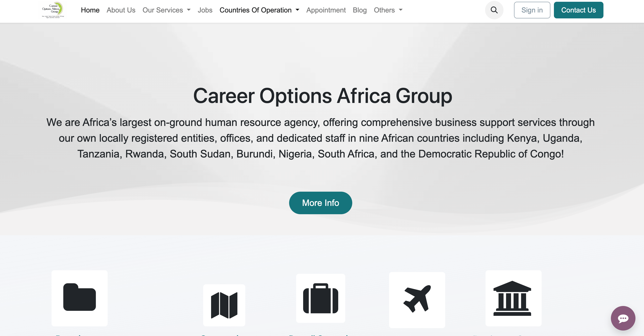The height and width of the screenshot is (336, 644).
Task: Expand the Our Services dropdown
Action: click(167, 10)
